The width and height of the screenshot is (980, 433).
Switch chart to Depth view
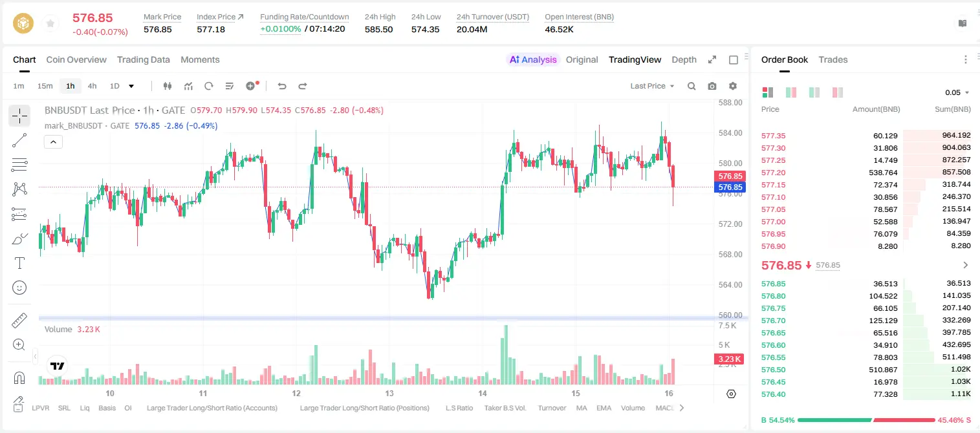(684, 59)
